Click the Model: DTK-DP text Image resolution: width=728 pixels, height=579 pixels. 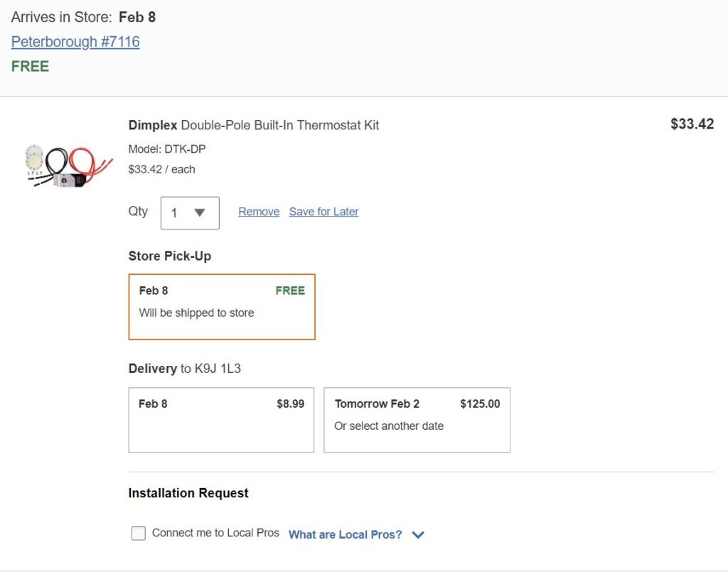(167, 149)
